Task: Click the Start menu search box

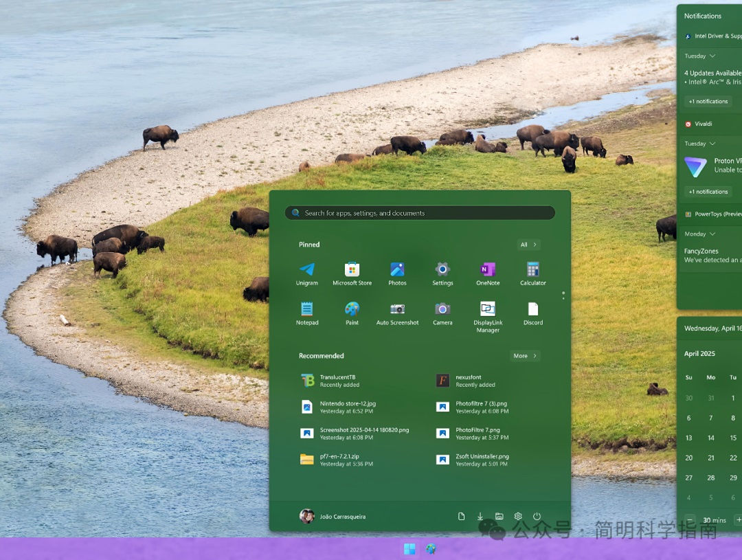Action: [x=420, y=213]
